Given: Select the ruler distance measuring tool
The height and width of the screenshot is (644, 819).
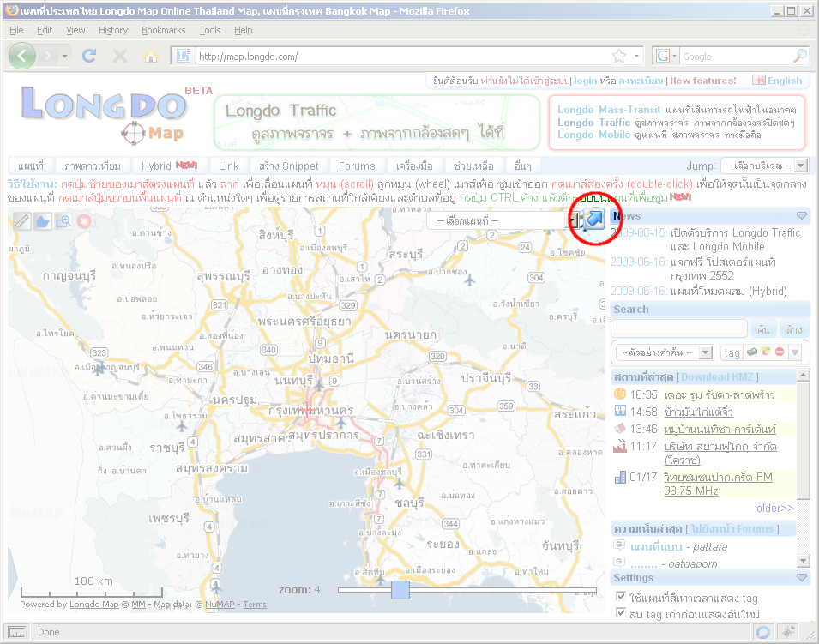Looking at the screenshot, I should point(21,221).
